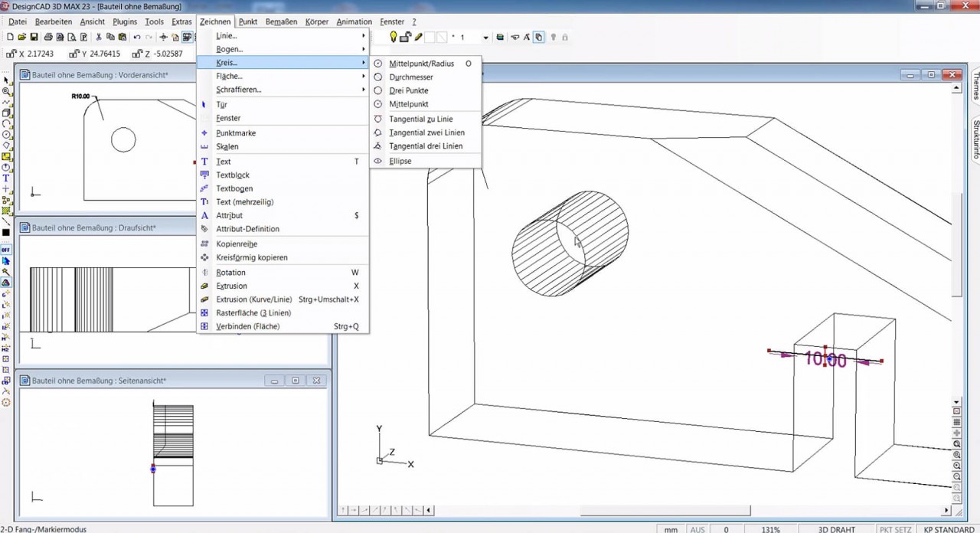Open the layer number dropdown in toolbar
980x533 pixels.
[485, 37]
